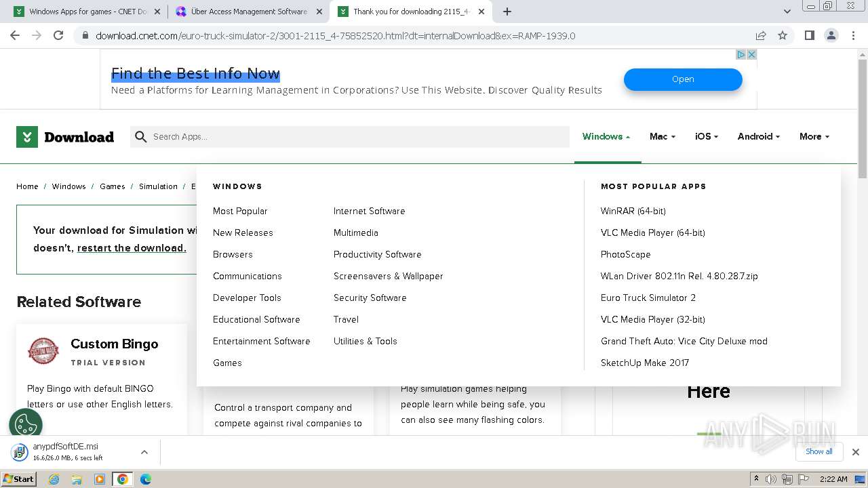868x488 pixels.
Task: Close the banner ad X icon
Action: [751, 54]
